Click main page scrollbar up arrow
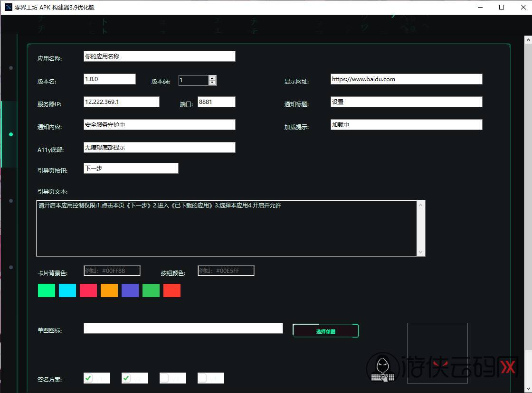Image resolution: width=532 pixels, height=393 pixels. 528,40
